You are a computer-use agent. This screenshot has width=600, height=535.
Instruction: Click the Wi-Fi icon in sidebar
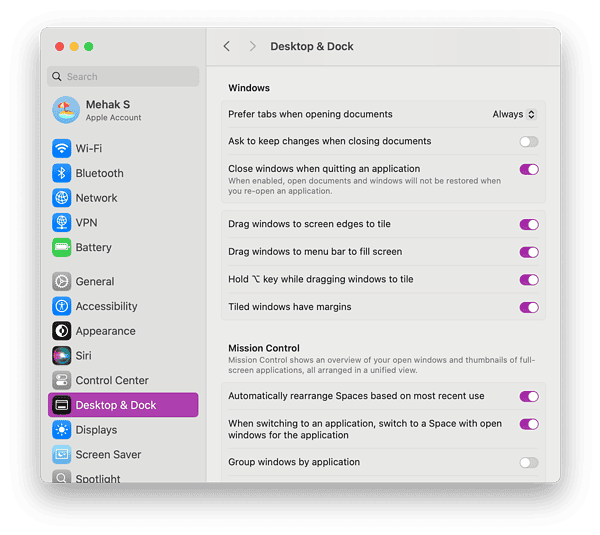coord(62,148)
